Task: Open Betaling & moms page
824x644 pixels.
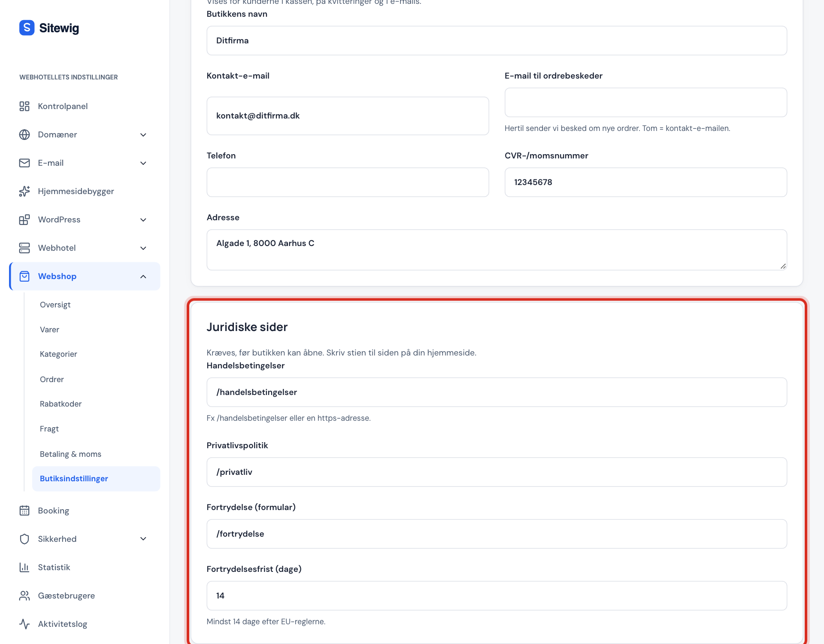Action: (96, 454)
